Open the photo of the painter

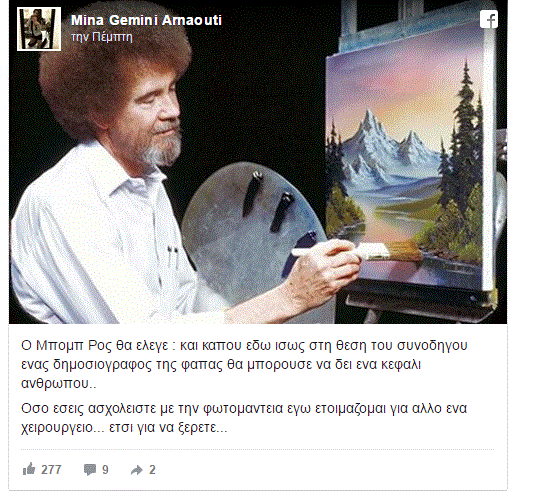point(258,162)
